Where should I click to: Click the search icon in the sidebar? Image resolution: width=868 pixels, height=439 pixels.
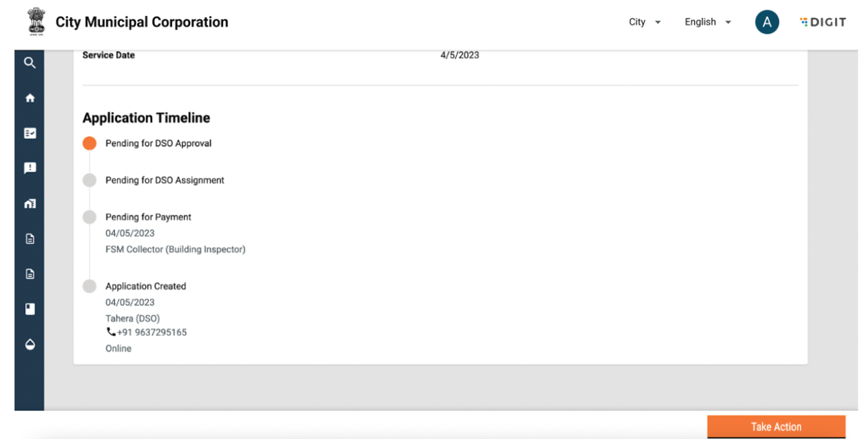[x=30, y=63]
